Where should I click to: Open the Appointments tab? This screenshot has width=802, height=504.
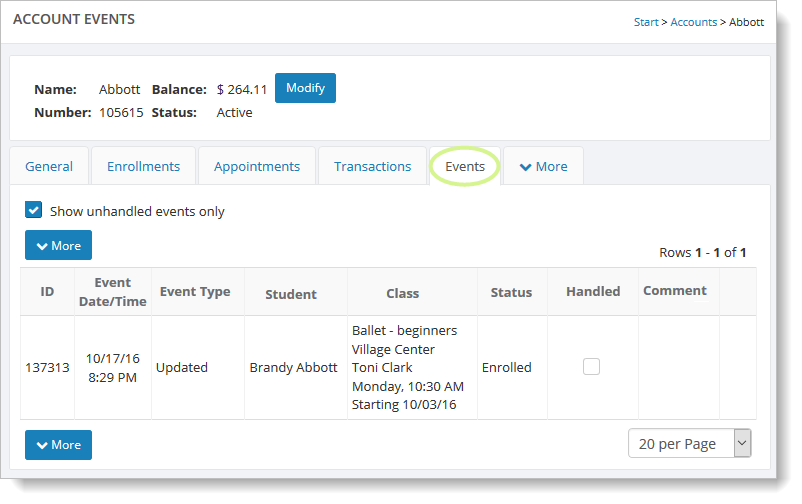tap(257, 166)
